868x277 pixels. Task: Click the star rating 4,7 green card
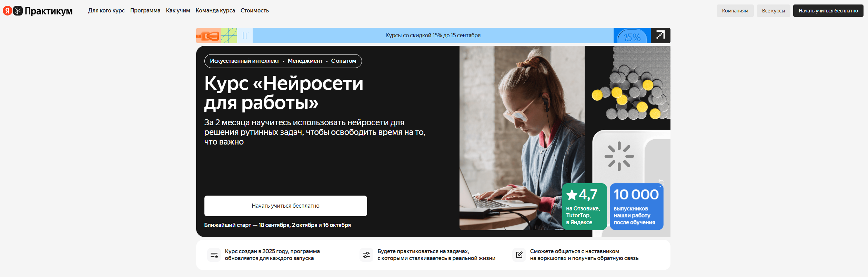click(584, 206)
